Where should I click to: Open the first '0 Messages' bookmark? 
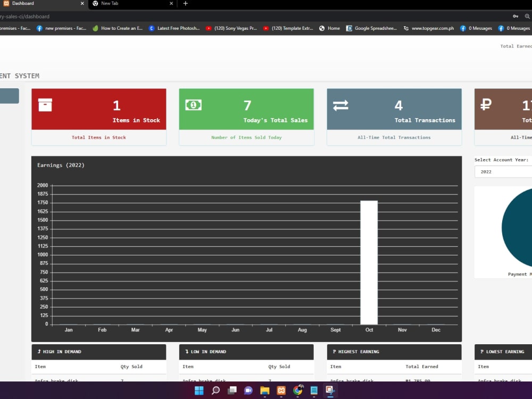(476, 28)
